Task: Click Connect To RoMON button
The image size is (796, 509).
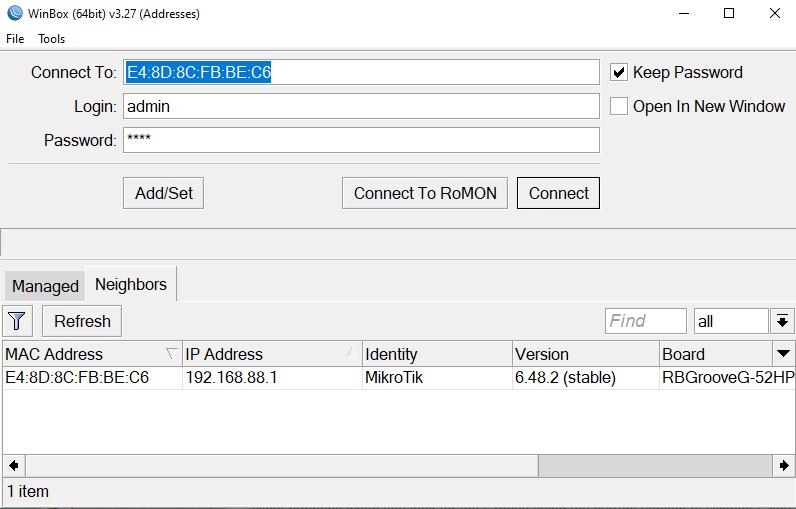Action: (x=425, y=193)
